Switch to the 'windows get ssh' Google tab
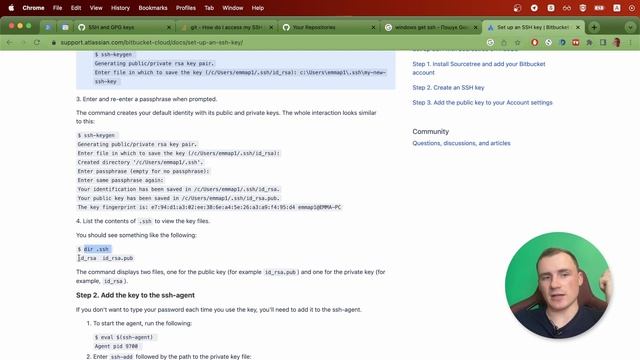This screenshot has height=360, width=640. point(430,27)
